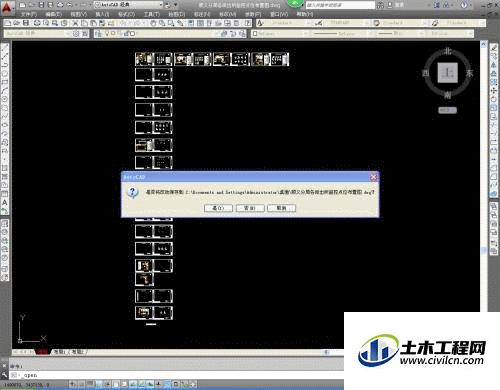Open the Table Style manager icon
This screenshot has height=390, width=500.
(x=377, y=23)
